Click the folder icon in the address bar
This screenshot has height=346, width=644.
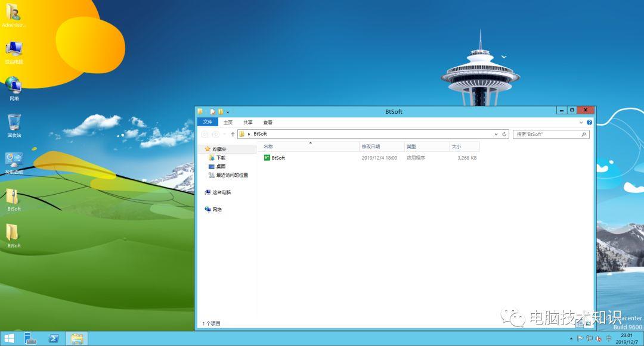pos(242,134)
